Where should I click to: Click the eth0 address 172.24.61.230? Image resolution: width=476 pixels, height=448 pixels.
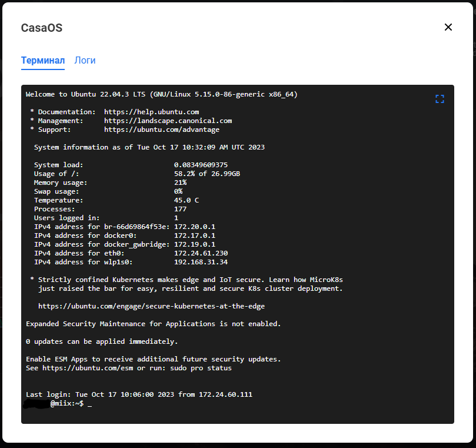coord(201,253)
